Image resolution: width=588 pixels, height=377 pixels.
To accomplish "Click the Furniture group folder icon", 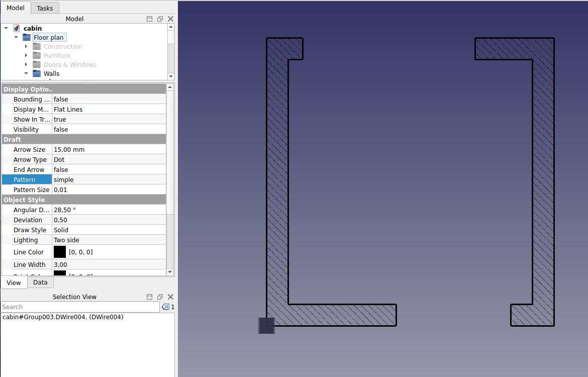I will click(36, 55).
